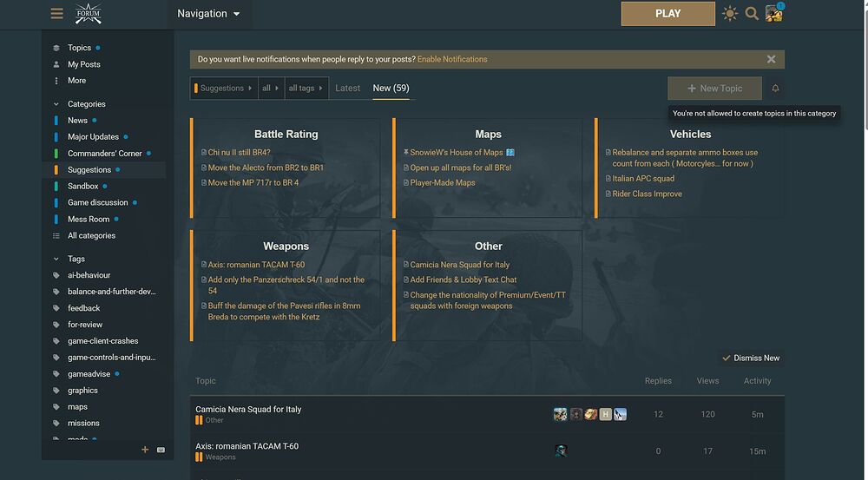Open the all tags filter dropdown
The image size is (868, 480).
point(306,89)
